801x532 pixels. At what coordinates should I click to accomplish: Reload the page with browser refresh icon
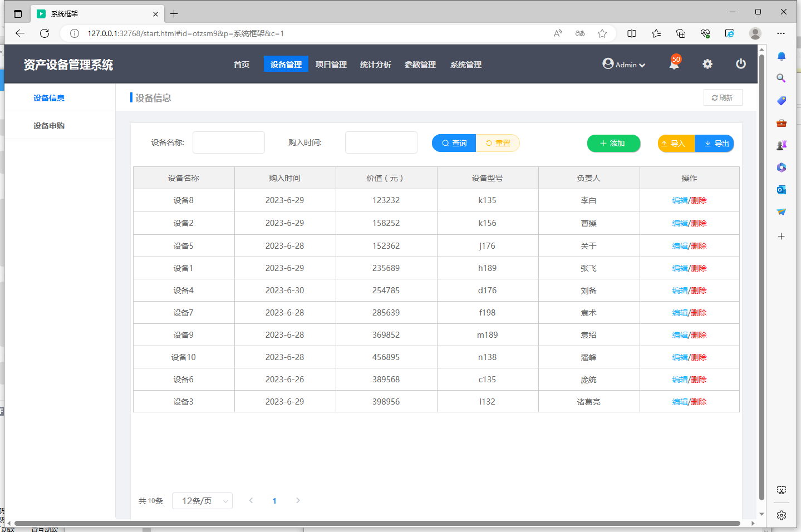(45, 33)
